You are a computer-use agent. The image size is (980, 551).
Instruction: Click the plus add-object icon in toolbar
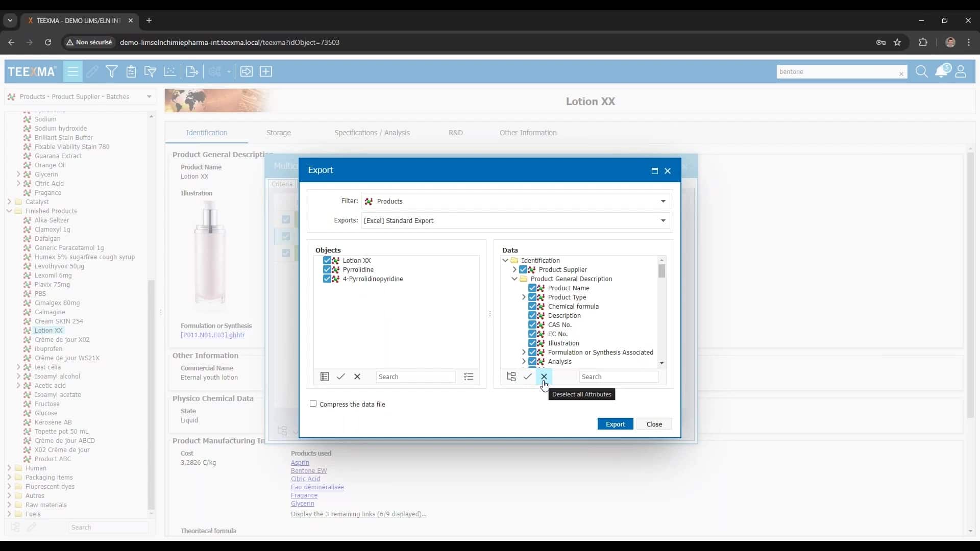tap(266, 71)
